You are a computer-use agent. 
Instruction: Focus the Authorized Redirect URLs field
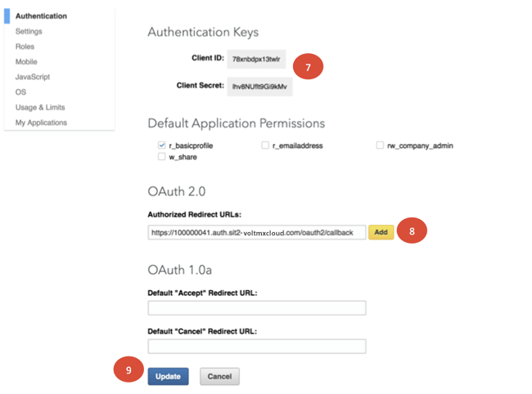click(256, 233)
